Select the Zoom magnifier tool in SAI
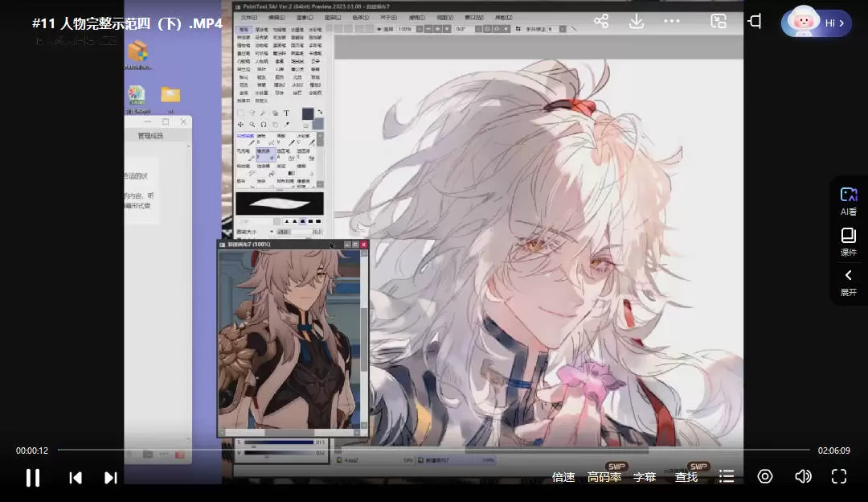 (252, 125)
